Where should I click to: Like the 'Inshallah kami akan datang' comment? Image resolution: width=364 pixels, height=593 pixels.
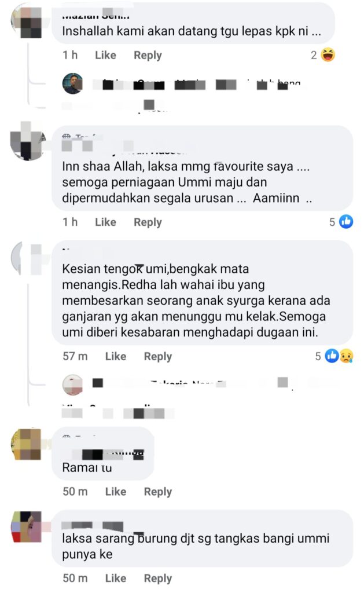tap(105, 55)
